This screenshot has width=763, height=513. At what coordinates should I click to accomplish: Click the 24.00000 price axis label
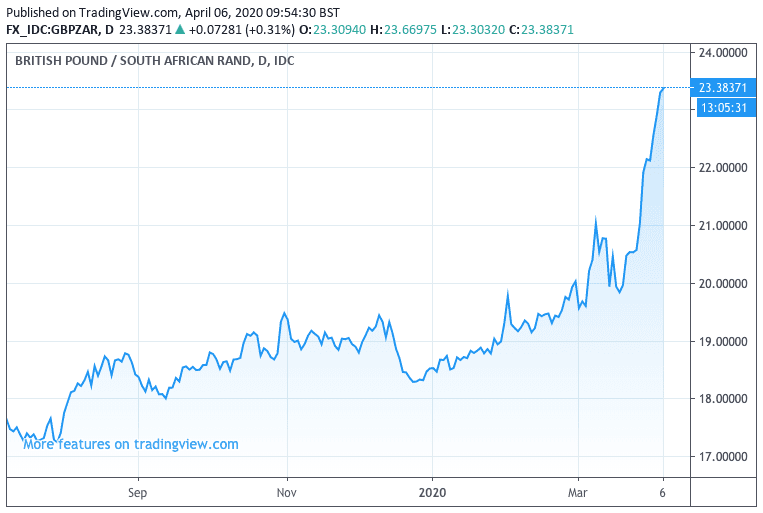[724, 52]
